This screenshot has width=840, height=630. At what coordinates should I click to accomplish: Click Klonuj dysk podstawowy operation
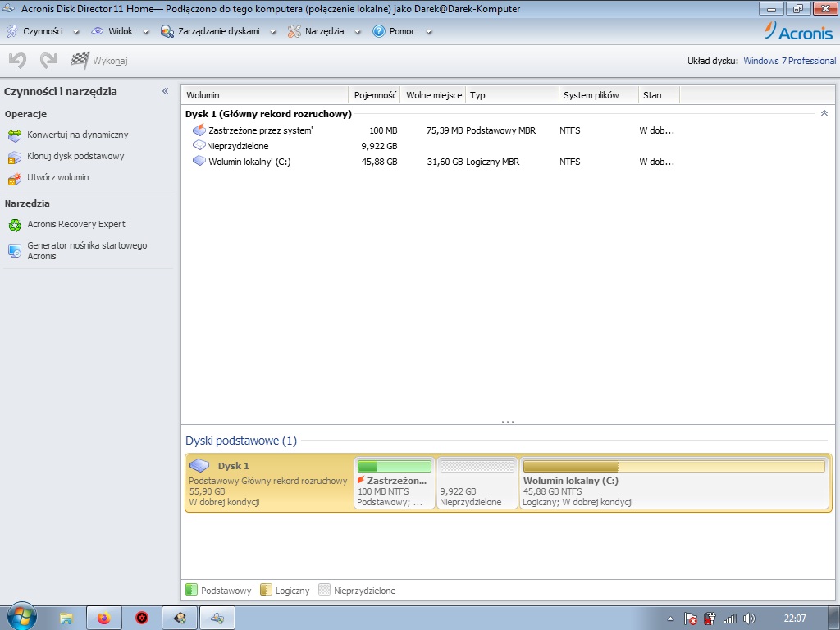coord(75,156)
